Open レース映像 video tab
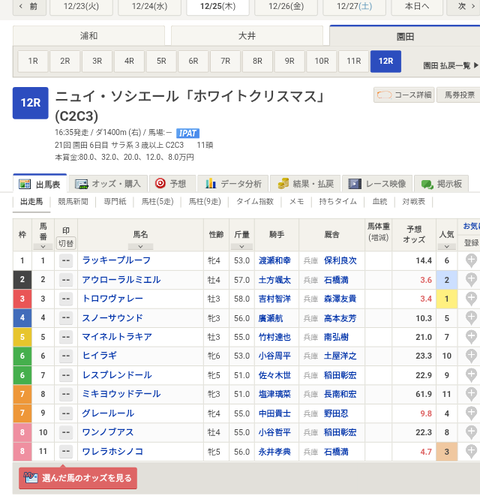 377,184
